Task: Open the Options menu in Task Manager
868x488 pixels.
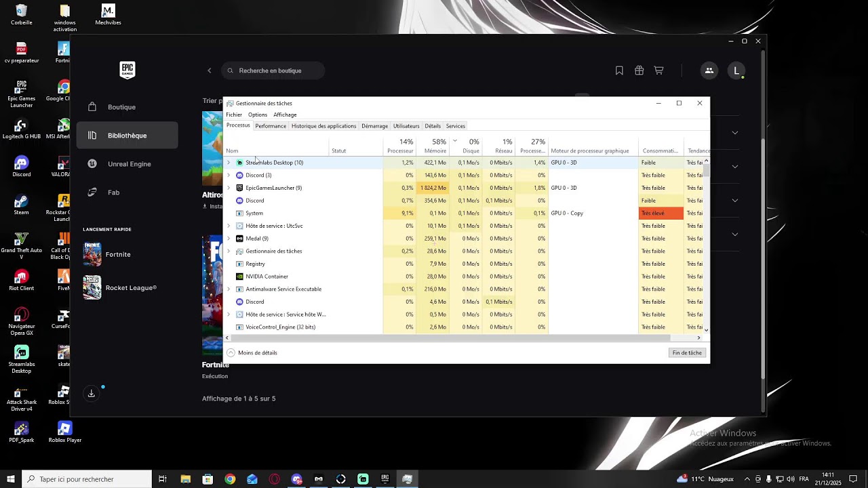Action: point(258,115)
